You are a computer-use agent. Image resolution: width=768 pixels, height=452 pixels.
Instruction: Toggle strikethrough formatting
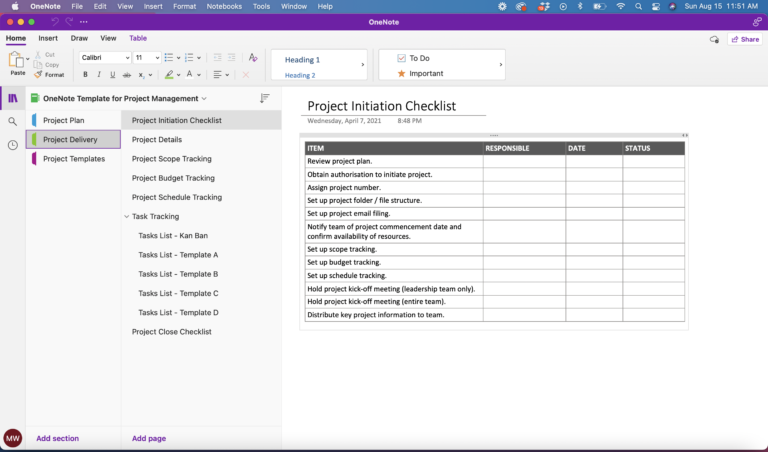127,75
